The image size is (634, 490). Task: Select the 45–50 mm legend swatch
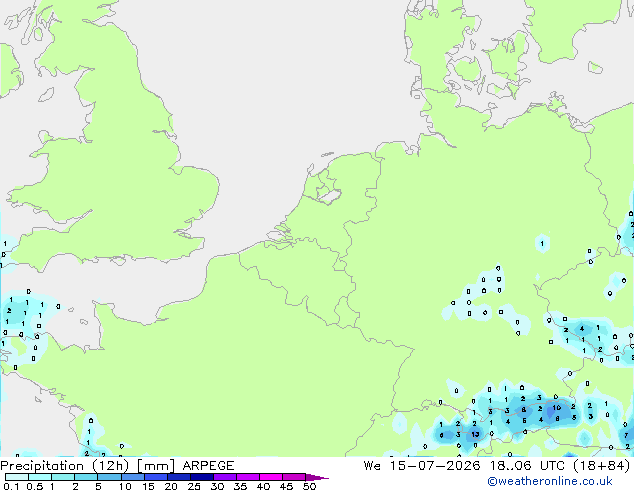pyautogui.click(x=293, y=477)
